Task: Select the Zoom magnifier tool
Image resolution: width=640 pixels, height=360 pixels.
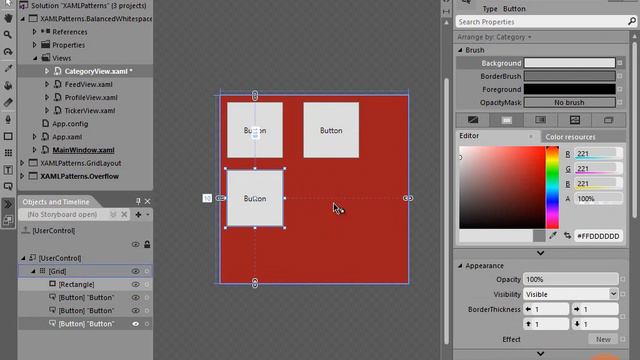Action: pos(8,35)
